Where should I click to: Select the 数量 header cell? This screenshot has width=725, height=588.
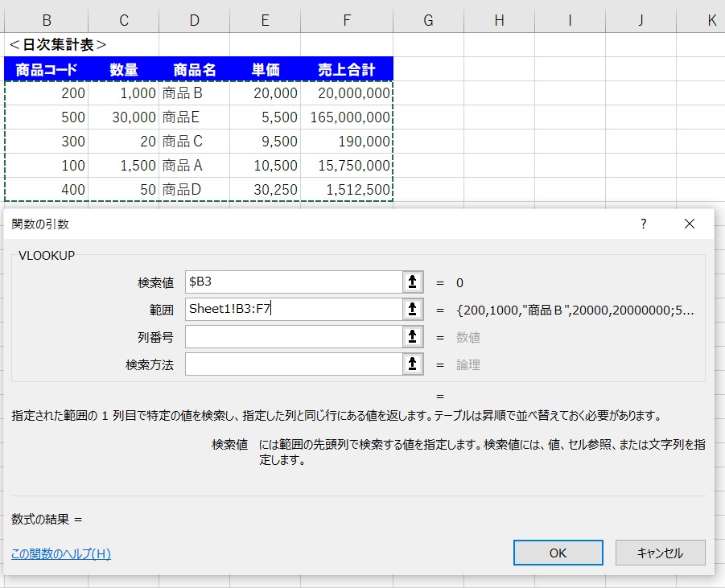123,69
